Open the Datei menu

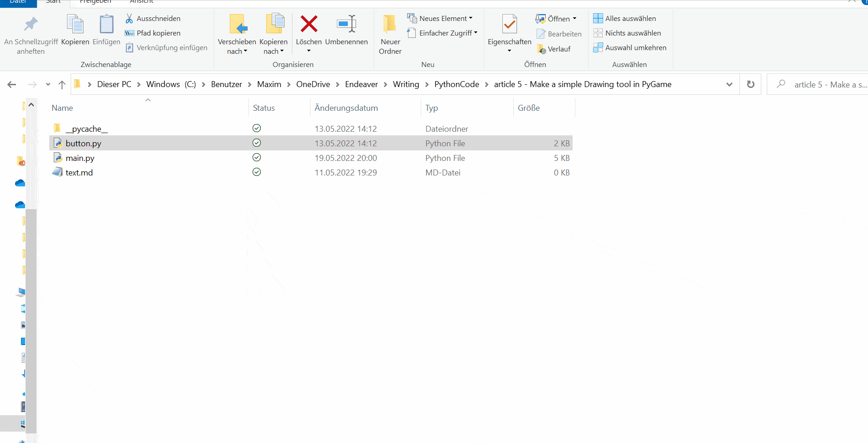pyautogui.click(x=18, y=2)
